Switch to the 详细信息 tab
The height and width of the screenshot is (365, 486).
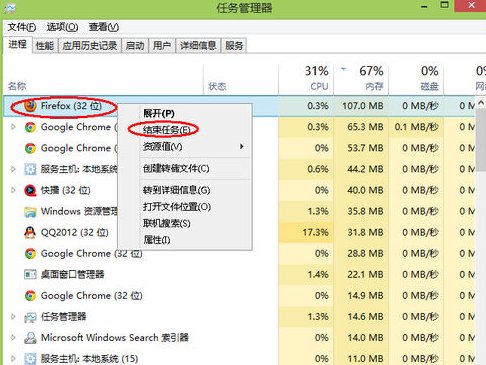tap(198, 46)
